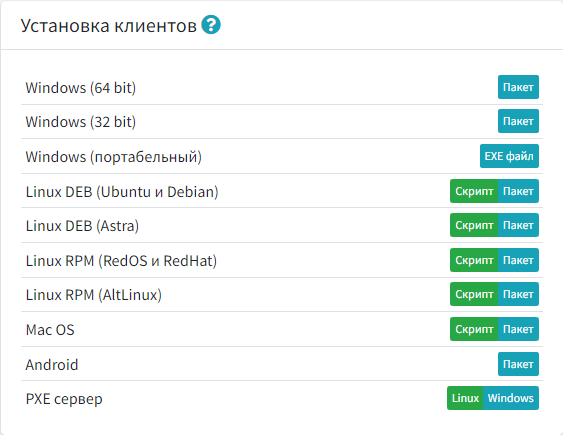The width and height of the screenshot is (563, 435).
Task: Select Linux option for PXE сервер
Action: [x=465, y=398]
